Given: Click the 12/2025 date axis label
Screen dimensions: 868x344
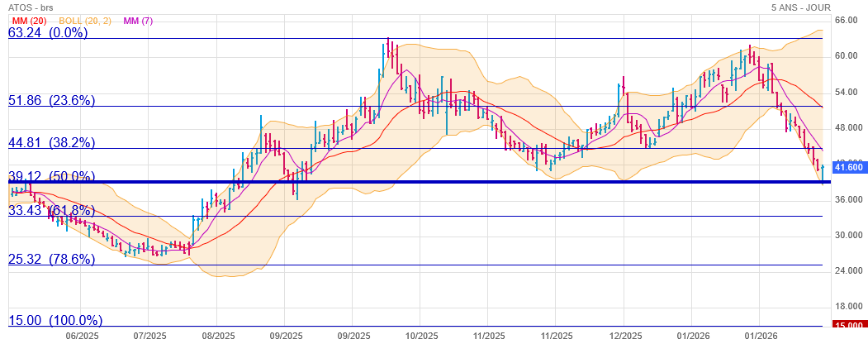Looking at the screenshot, I should tap(624, 336).
